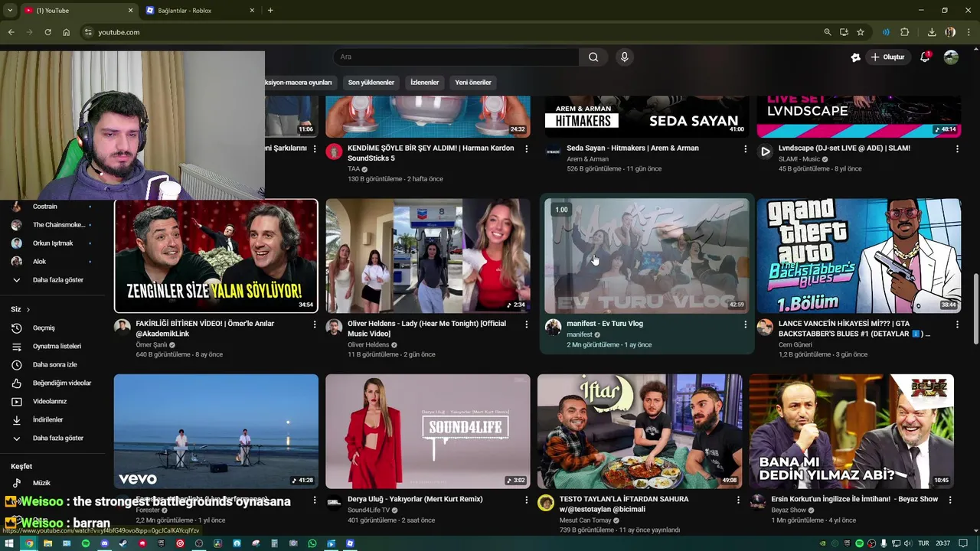980x551 pixels.
Task: Open a new browser tab with plus
Action: (x=270, y=10)
